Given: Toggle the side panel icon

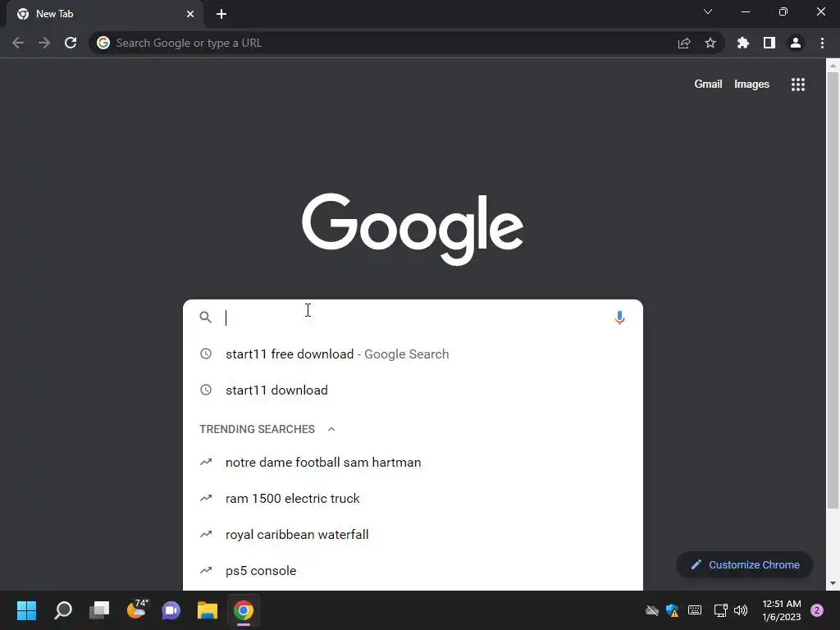Looking at the screenshot, I should coord(769,43).
